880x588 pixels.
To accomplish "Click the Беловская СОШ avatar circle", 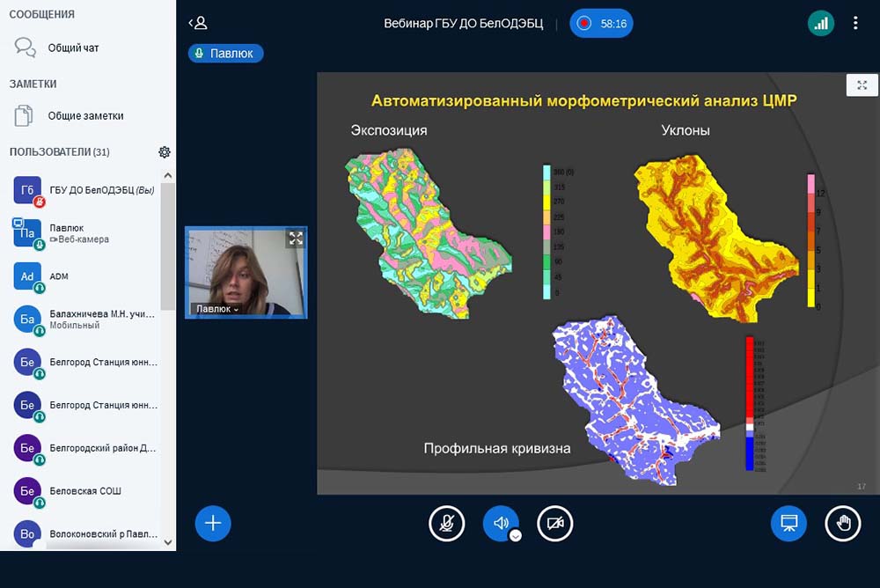I will [27, 491].
